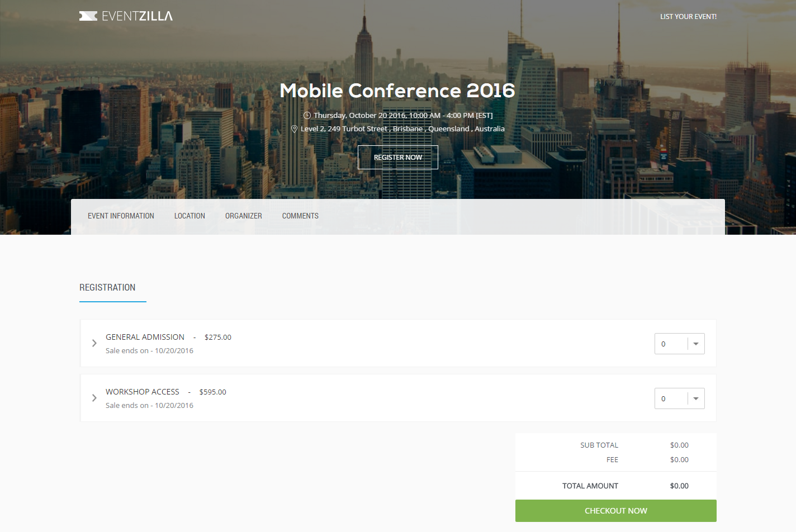Expand the GENERAL ADMISSION ticket details

[x=145, y=337]
